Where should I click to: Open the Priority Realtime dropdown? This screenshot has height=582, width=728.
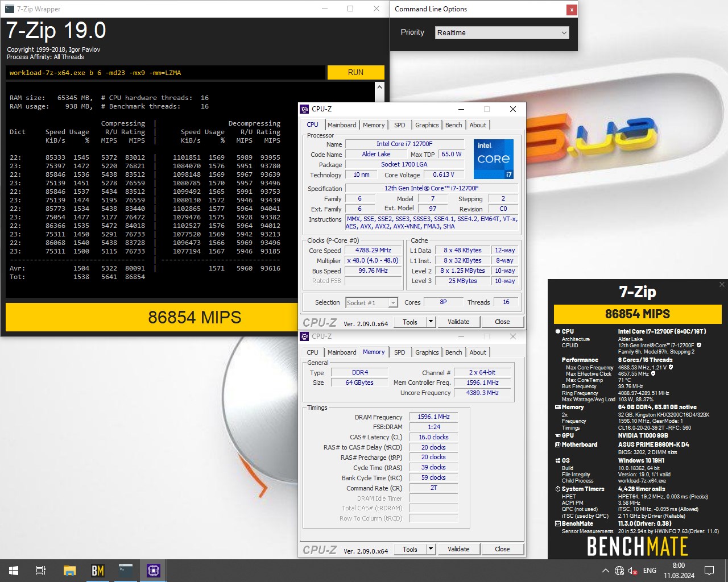click(x=502, y=32)
